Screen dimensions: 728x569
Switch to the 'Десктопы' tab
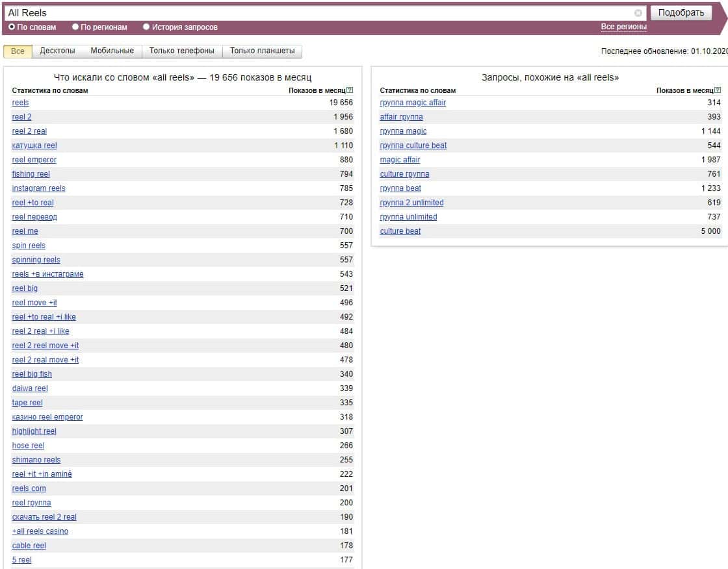click(x=57, y=51)
